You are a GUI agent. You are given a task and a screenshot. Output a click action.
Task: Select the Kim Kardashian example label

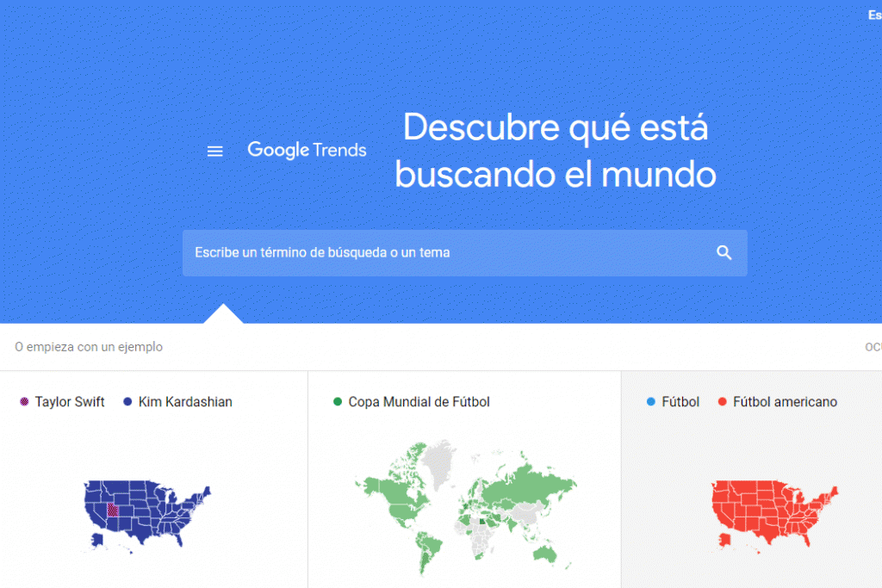click(187, 401)
